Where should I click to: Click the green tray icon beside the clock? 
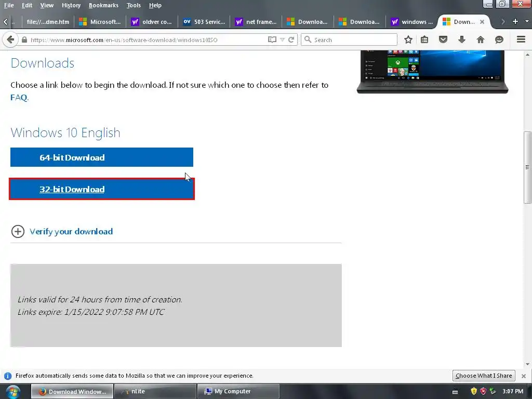click(493, 391)
